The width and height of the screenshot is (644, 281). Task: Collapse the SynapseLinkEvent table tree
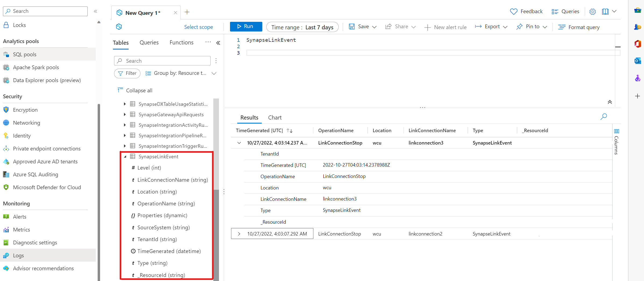click(x=125, y=157)
